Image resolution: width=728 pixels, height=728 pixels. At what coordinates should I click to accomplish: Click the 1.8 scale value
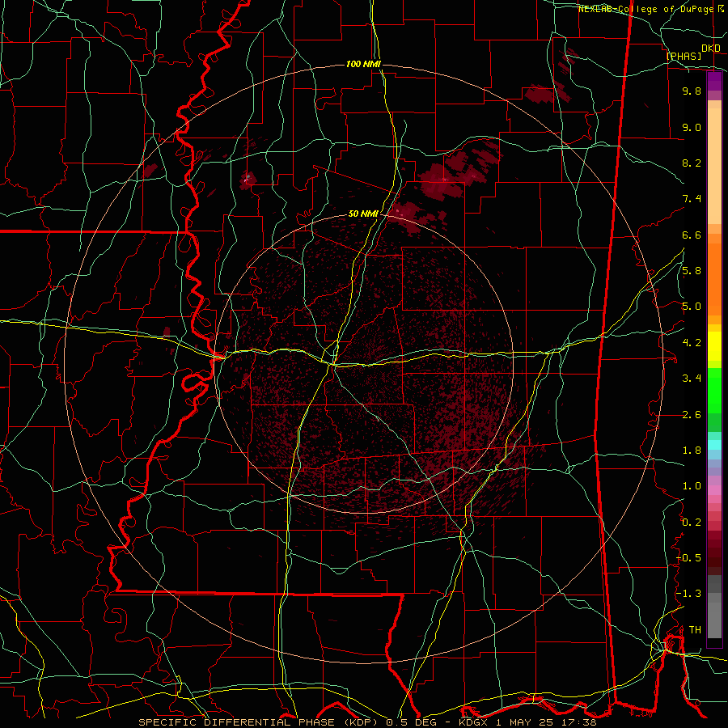tap(692, 451)
